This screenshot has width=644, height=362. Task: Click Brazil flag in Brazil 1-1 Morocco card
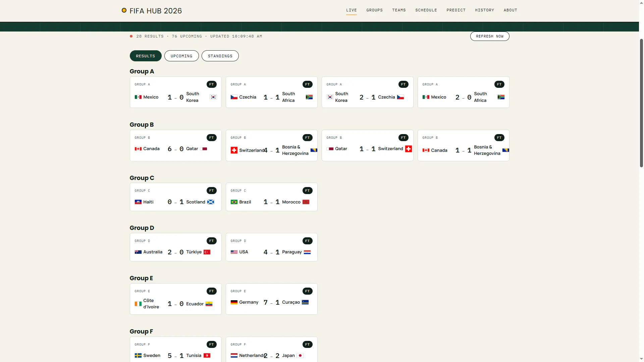[x=234, y=202]
